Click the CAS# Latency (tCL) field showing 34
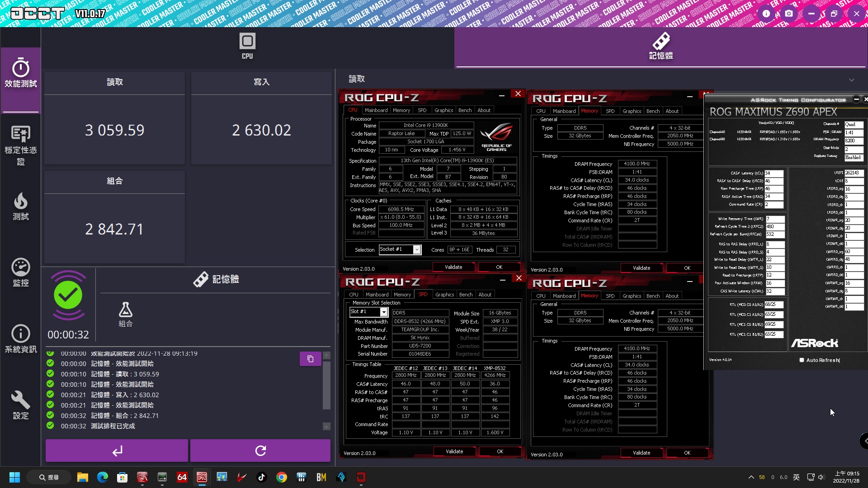 click(x=774, y=173)
